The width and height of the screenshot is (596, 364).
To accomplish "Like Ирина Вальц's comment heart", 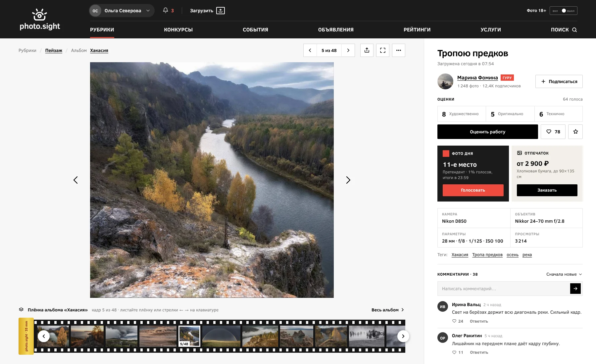I will pos(454,321).
